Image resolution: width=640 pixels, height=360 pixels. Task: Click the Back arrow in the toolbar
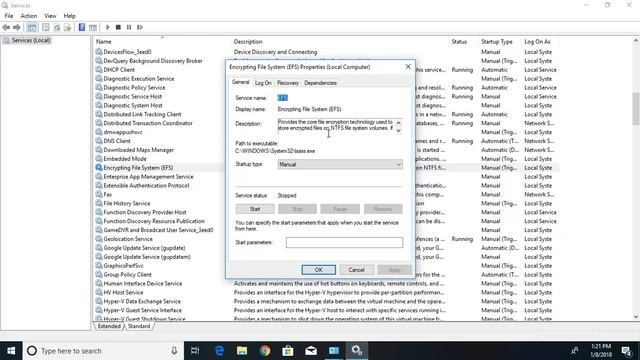pyautogui.click(x=6, y=27)
